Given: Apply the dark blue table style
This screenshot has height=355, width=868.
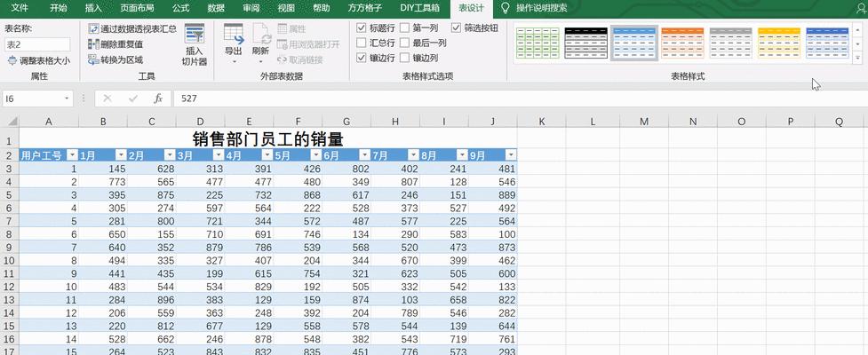Looking at the screenshot, I should [x=827, y=43].
